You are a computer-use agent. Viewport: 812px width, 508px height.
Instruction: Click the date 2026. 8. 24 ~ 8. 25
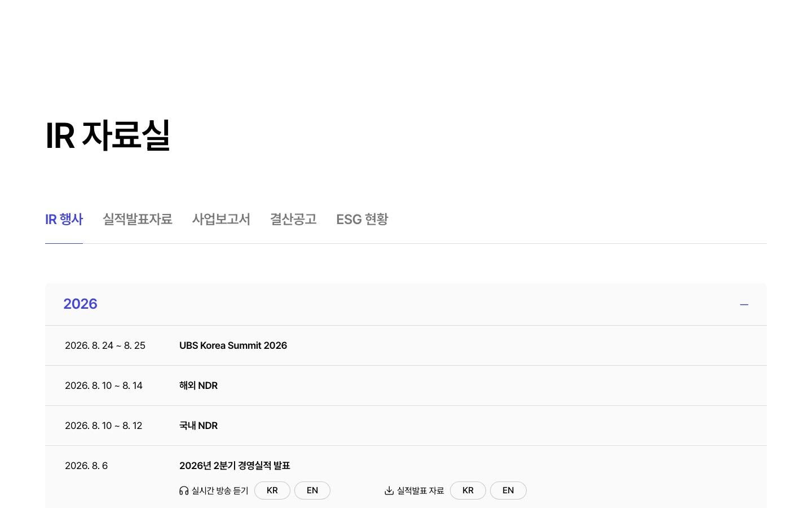pyautogui.click(x=105, y=345)
